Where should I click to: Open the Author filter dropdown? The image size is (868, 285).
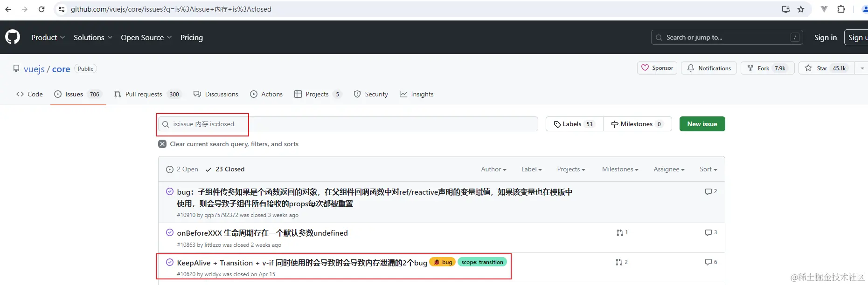coord(493,169)
